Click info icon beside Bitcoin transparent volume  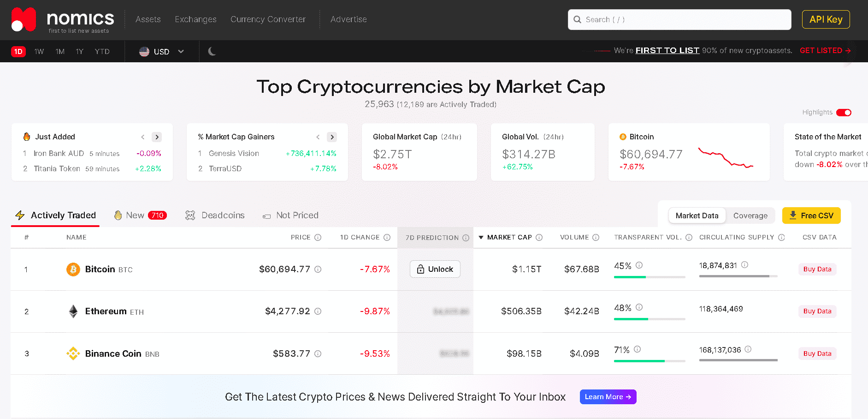pyautogui.click(x=639, y=265)
